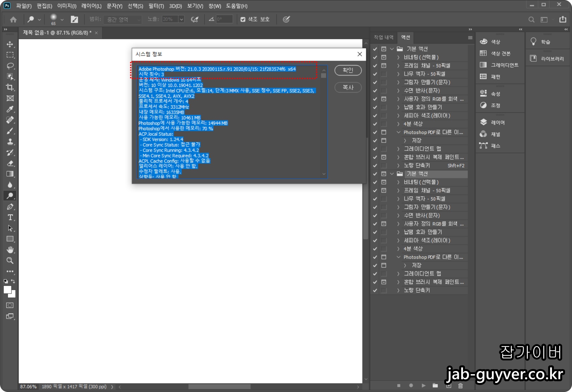Click the trash icon in Actions panel
The width and height of the screenshot is (572, 392).
(x=460, y=386)
